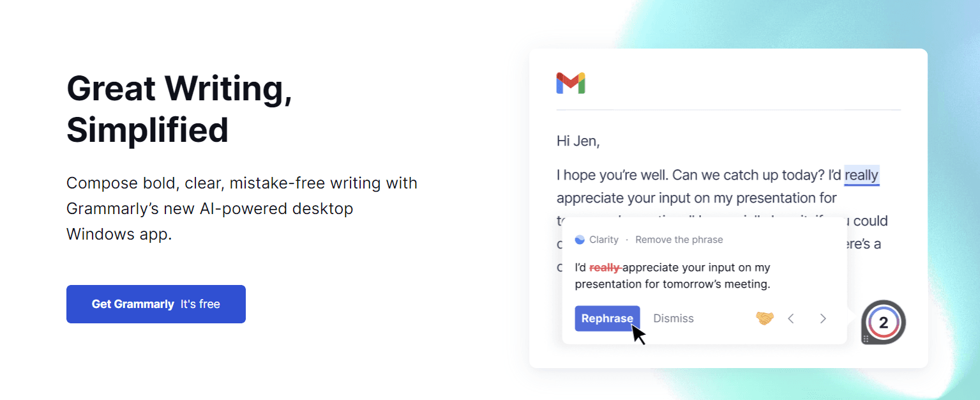Click the "Hi Jen," greeting line
980x400 pixels.
(x=578, y=141)
